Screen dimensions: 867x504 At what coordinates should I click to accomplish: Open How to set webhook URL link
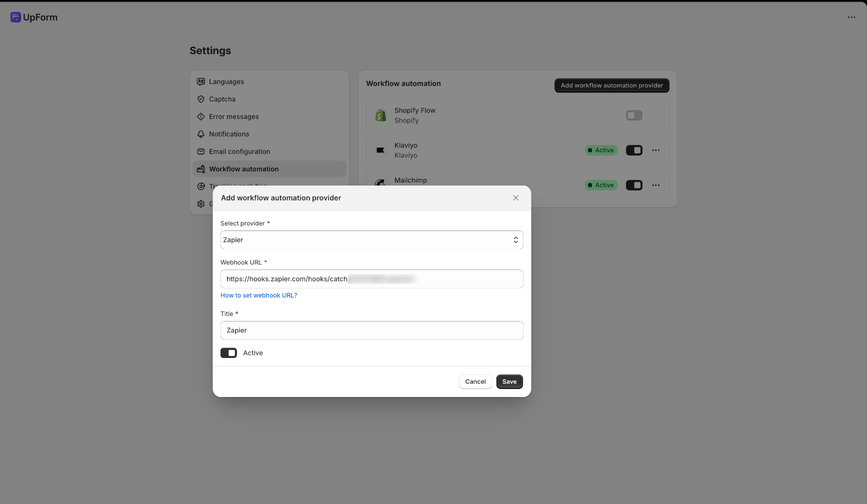[258, 295]
